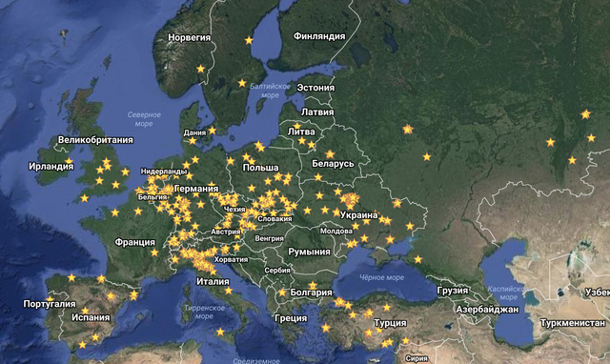This screenshot has width=610, height=364.
Task: Click the Турция country label
Action: pos(390,323)
